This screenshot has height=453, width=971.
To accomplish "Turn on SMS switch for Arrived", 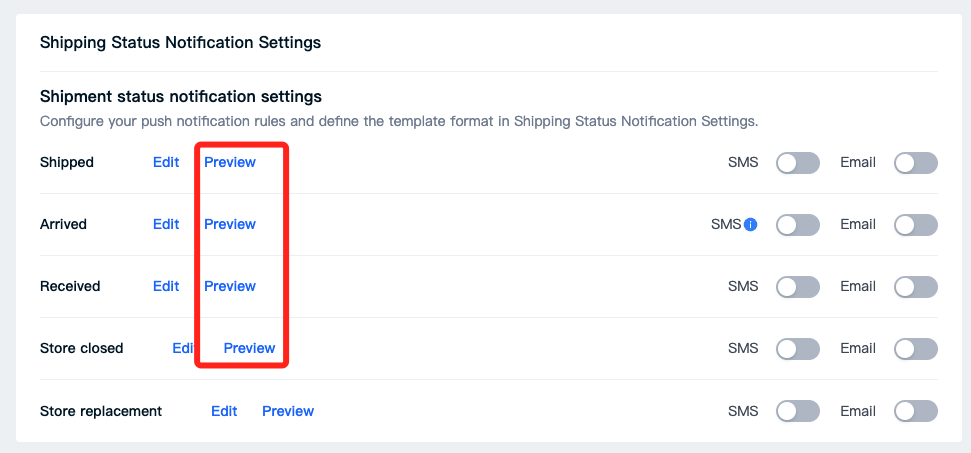I will [x=798, y=225].
